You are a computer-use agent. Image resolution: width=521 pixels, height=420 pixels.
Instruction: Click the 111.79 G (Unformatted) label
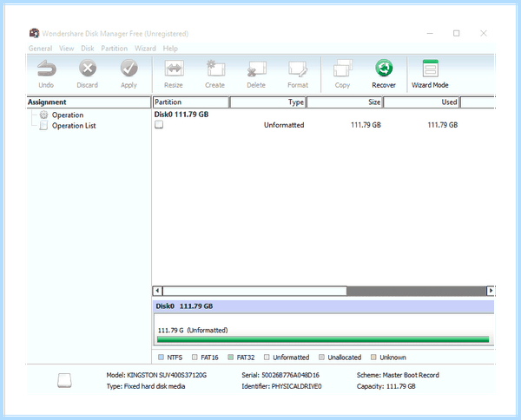click(193, 331)
